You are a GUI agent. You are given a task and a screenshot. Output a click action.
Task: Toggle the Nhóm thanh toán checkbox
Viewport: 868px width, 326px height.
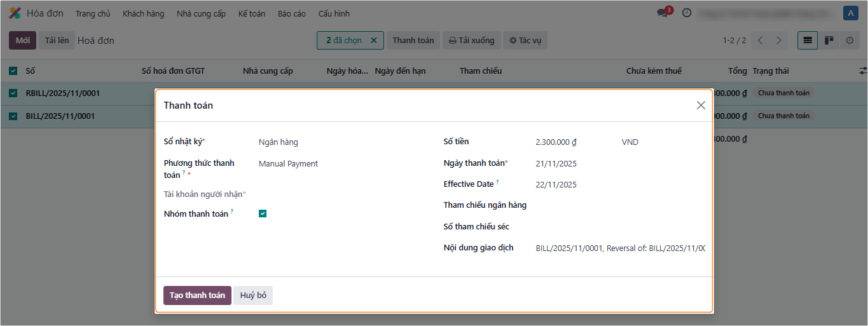(263, 214)
